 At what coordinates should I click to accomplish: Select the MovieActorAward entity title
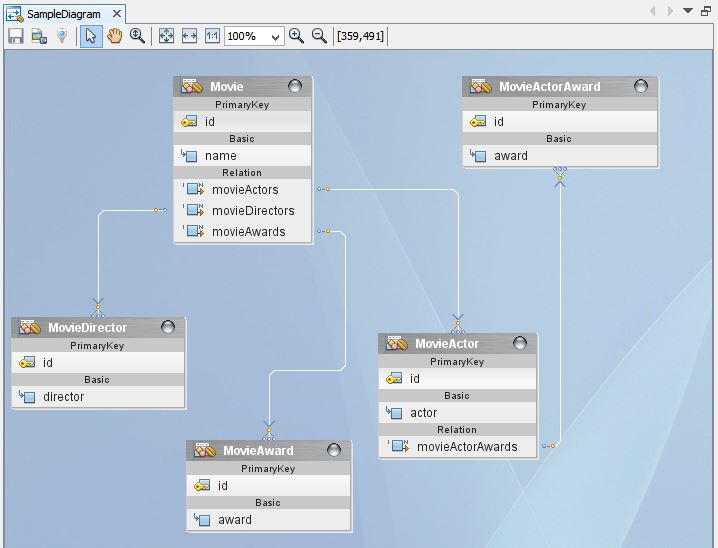(549, 87)
